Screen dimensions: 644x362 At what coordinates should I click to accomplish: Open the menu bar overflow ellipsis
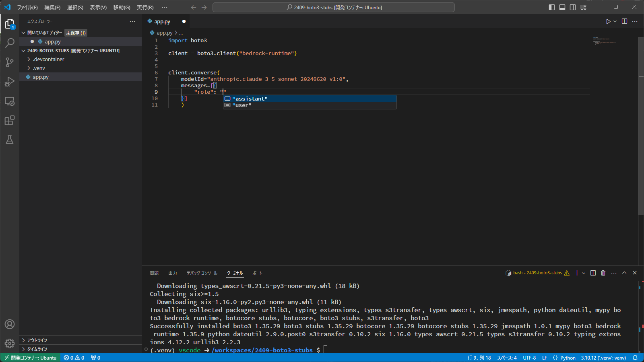[165, 7]
